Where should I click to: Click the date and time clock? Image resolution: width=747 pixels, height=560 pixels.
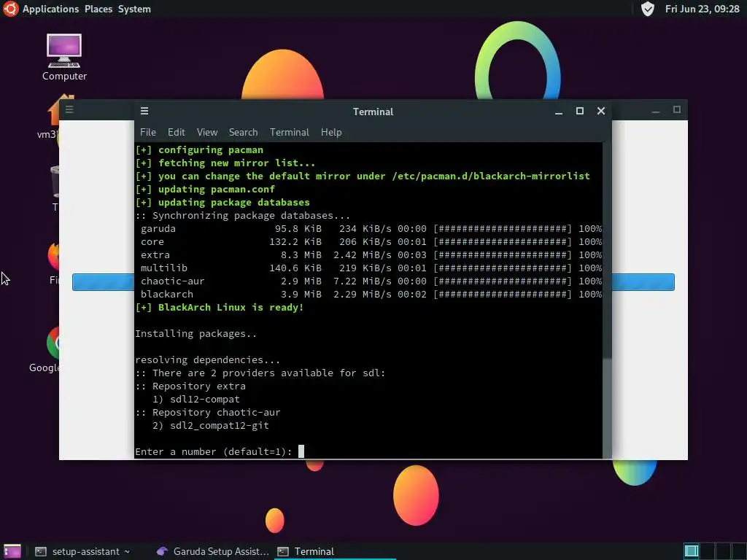coord(703,9)
